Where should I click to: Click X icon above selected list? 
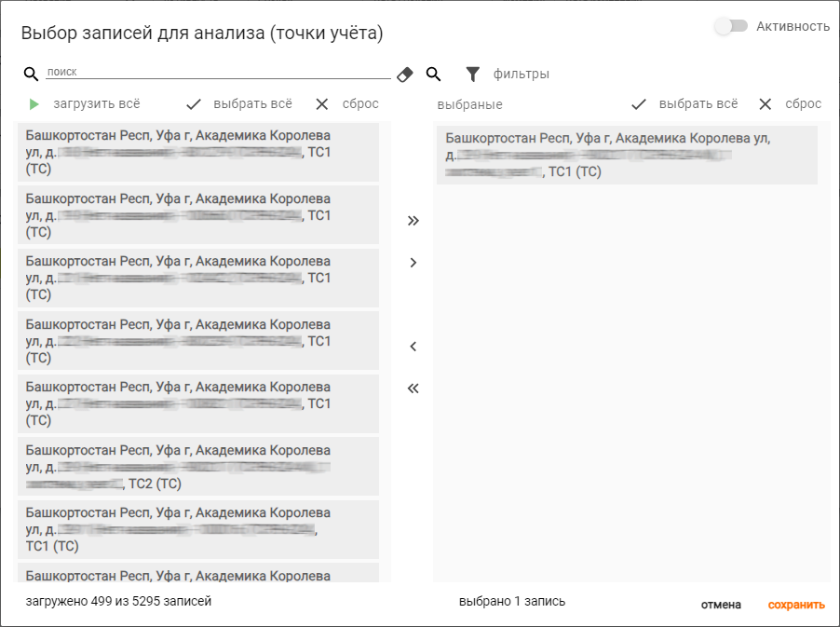click(x=765, y=104)
